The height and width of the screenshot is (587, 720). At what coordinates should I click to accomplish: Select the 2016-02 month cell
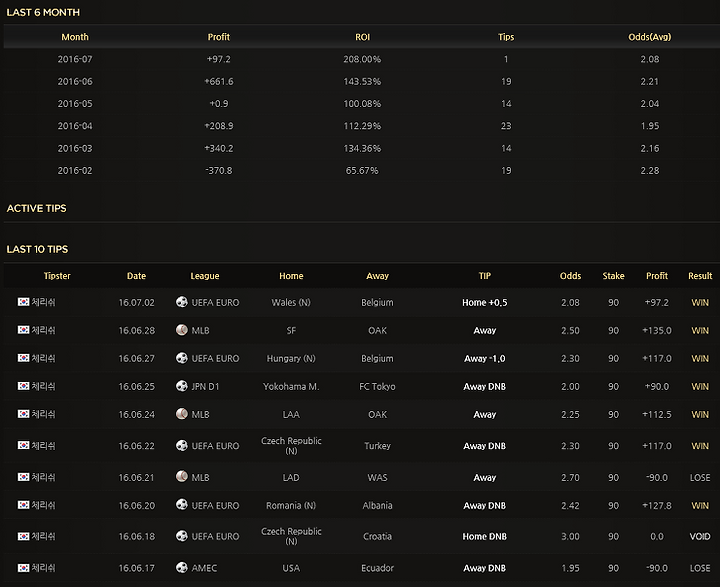75,170
